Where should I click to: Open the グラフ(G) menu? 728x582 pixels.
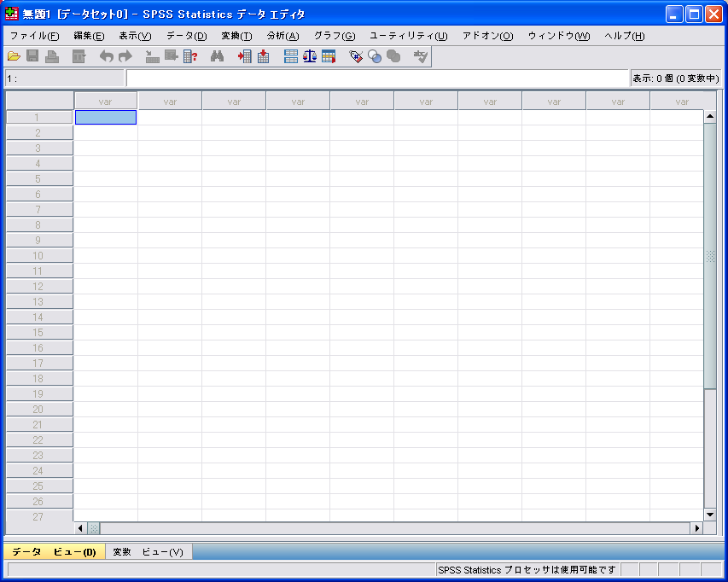click(x=334, y=36)
